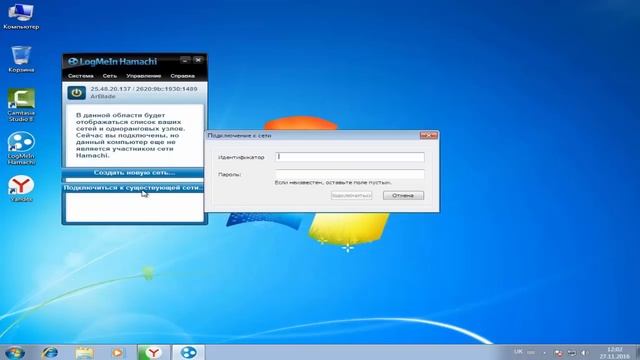This screenshot has width=640, height=360.
Task: Click the Hamachi power button
Action: [76, 93]
